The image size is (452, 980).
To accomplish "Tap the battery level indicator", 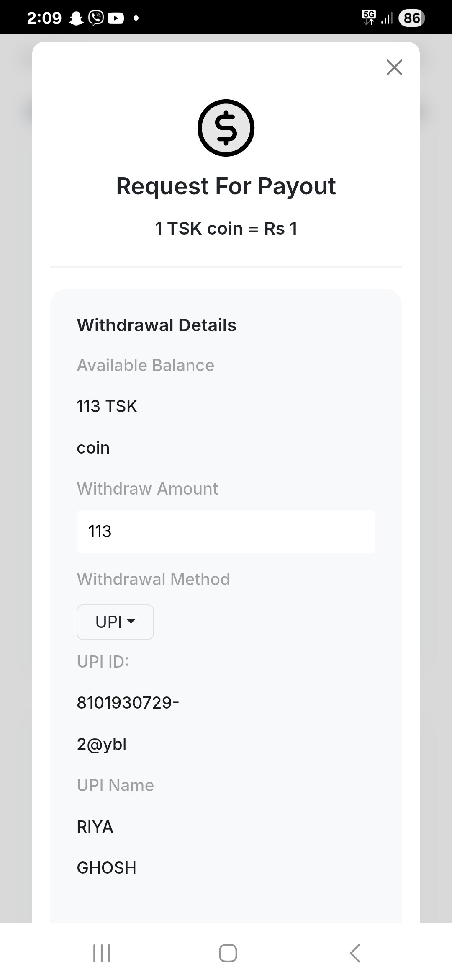I will coord(412,18).
